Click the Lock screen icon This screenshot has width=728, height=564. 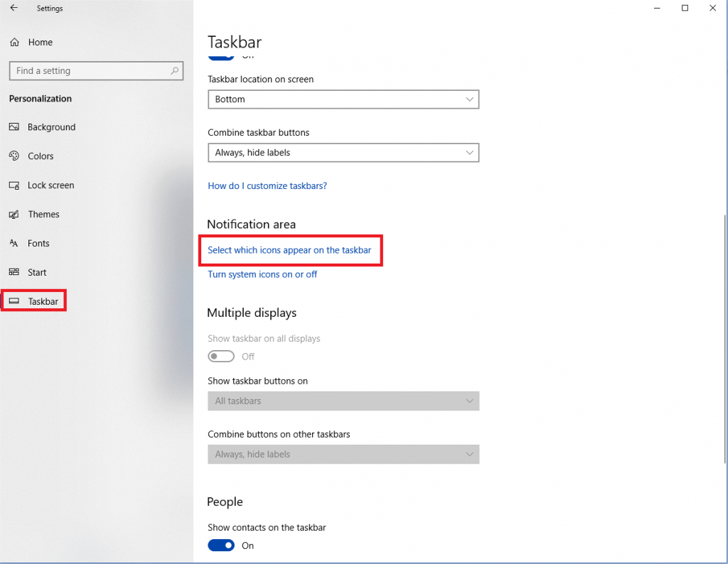[x=14, y=185]
